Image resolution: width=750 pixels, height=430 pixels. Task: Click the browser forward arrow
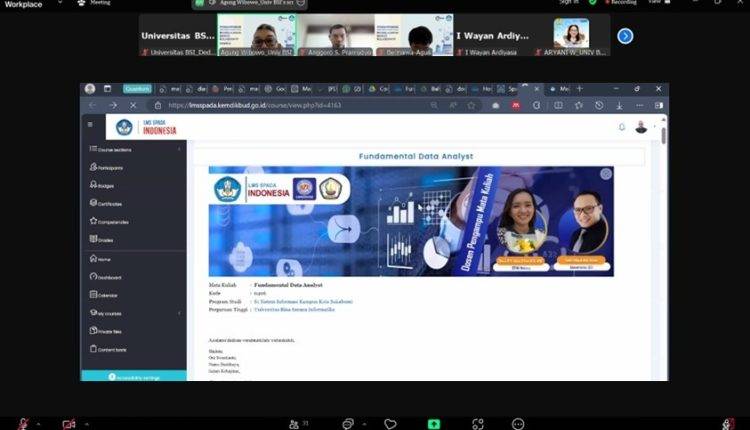[113, 105]
